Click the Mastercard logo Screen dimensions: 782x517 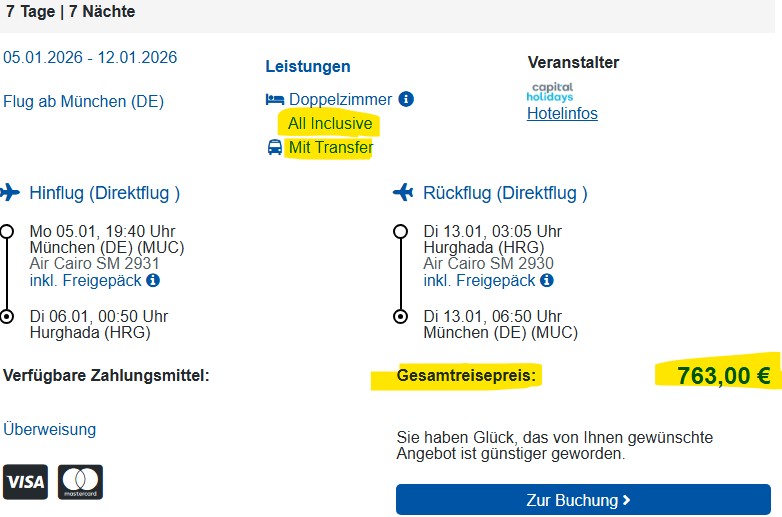coord(80,483)
